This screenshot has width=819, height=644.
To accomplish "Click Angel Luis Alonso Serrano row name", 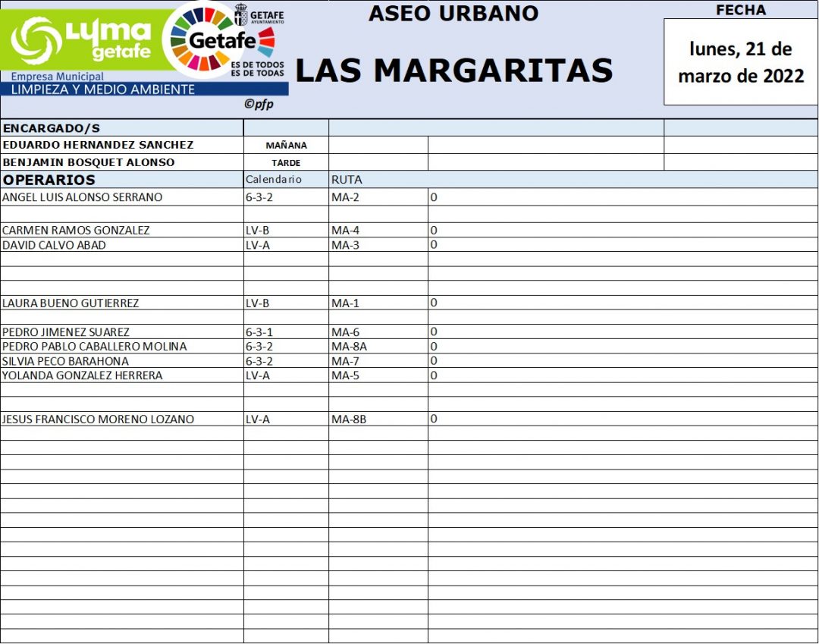I will click(83, 197).
